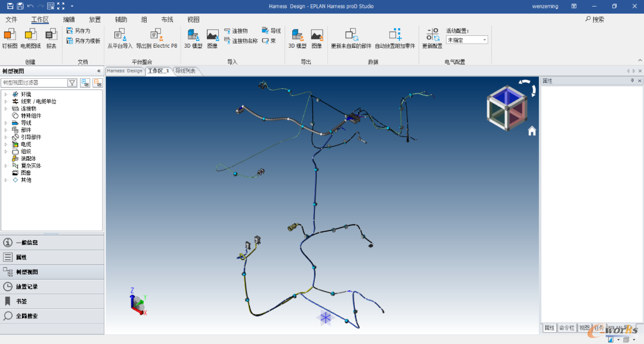Click 自动放置附加零件
Image resolution: width=644 pixels, height=344 pixels.
click(395, 39)
